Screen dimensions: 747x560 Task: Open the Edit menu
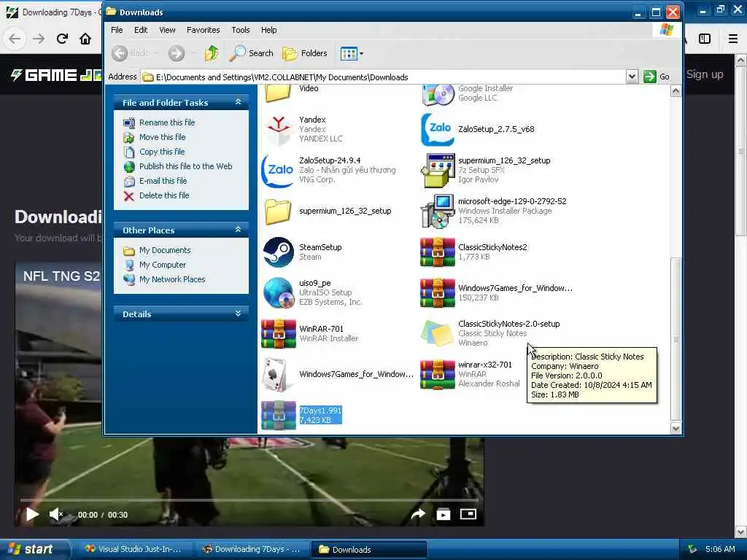[141, 30]
